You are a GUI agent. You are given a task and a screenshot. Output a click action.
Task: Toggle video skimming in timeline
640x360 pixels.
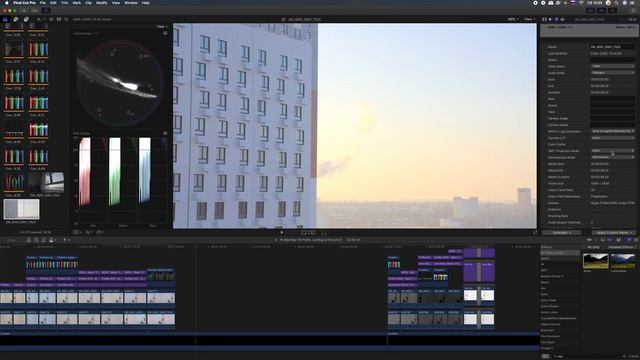click(589, 240)
